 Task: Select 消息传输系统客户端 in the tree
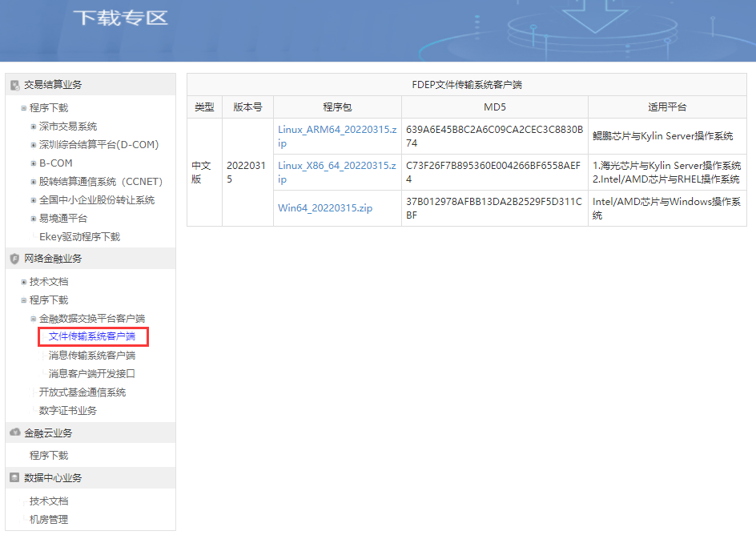coord(92,356)
